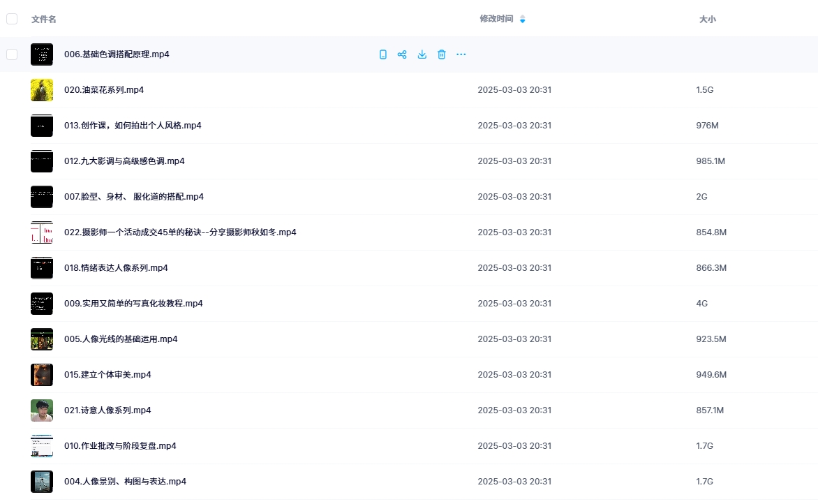The width and height of the screenshot is (818, 504).
Task: Click the 大小 column header
Action: pyautogui.click(x=707, y=20)
